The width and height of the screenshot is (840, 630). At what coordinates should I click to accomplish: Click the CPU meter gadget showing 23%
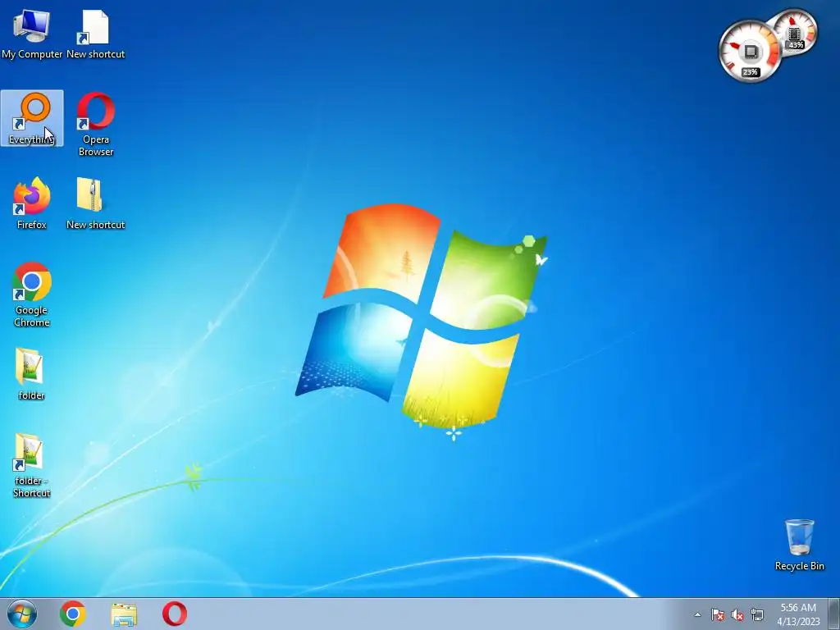click(x=750, y=52)
